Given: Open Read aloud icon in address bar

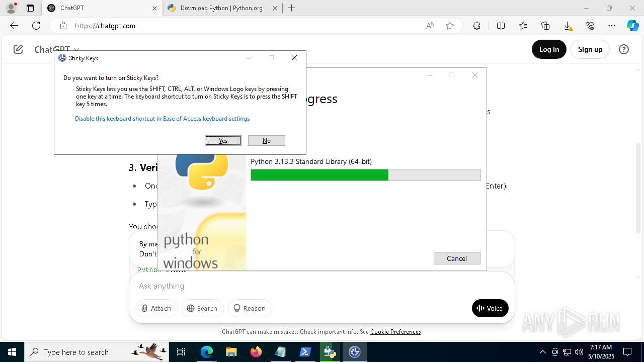Looking at the screenshot, I should 430,26.
